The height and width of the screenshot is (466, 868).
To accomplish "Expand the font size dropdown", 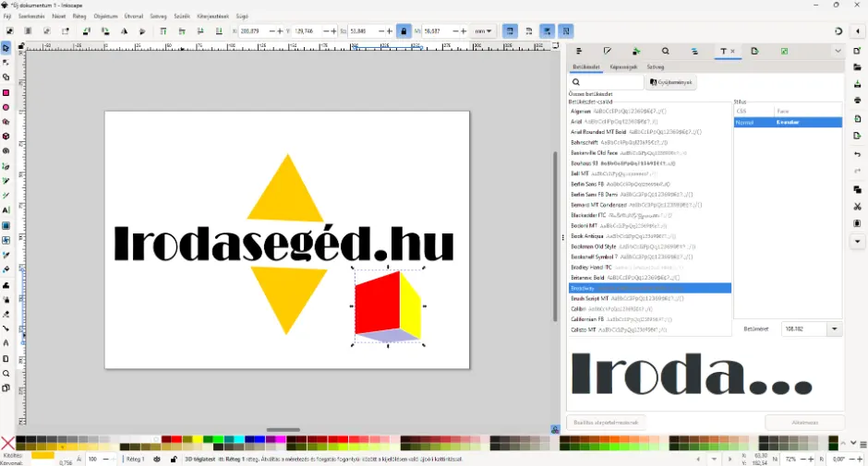I will pyautogui.click(x=835, y=329).
